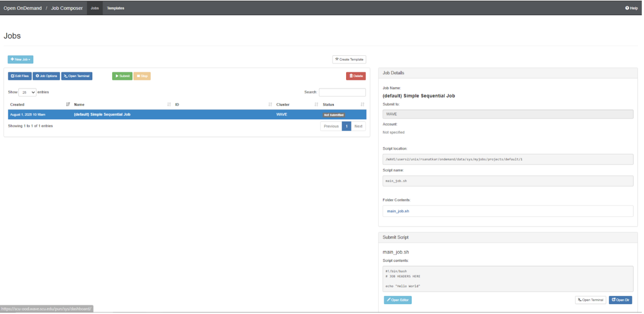Screen dimensions: 644x314
Task: Go to the Next page of entries
Action: tap(358, 126)
